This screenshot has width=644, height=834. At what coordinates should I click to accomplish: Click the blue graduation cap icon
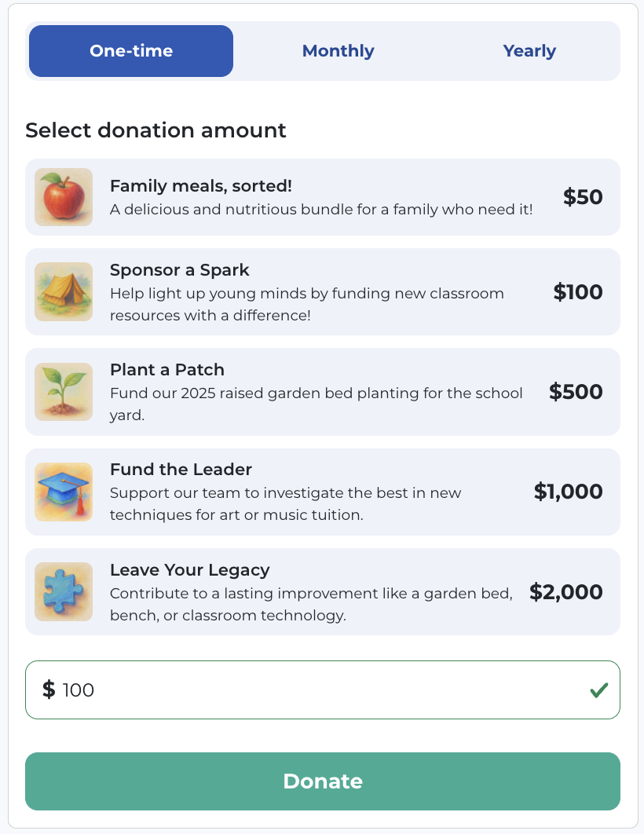[64, 492]
